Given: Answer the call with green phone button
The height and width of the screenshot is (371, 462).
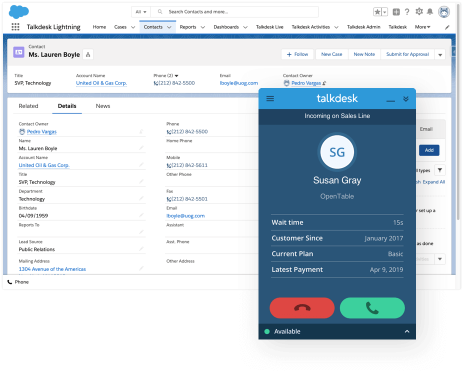Looking at the screenshot, I should coord(372,308).
